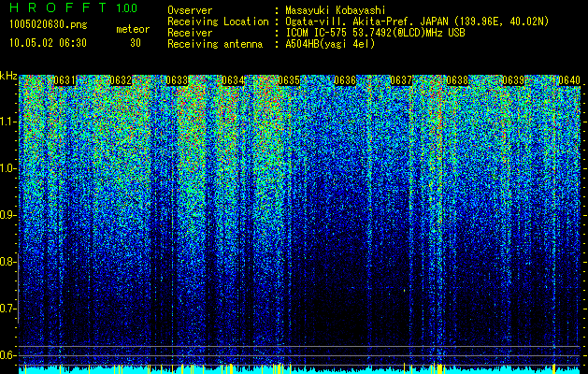588x374 pixels.
Task: Click the 0.8 frequency axis label
Action: coord(8,262)
